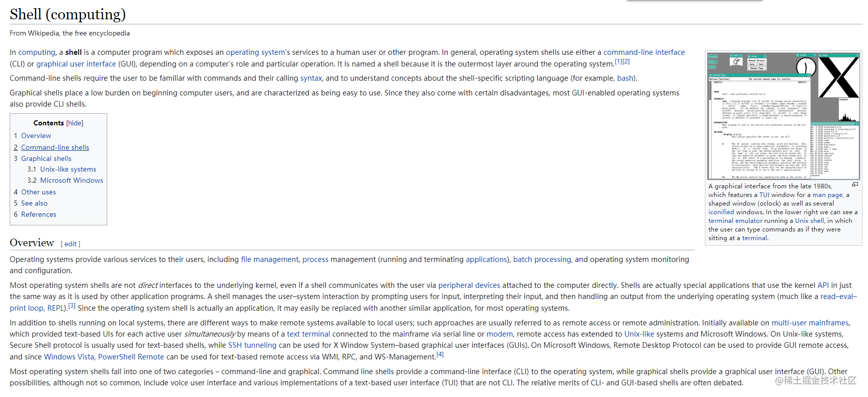Open the SSH tunneling link

tap(252, 345)
